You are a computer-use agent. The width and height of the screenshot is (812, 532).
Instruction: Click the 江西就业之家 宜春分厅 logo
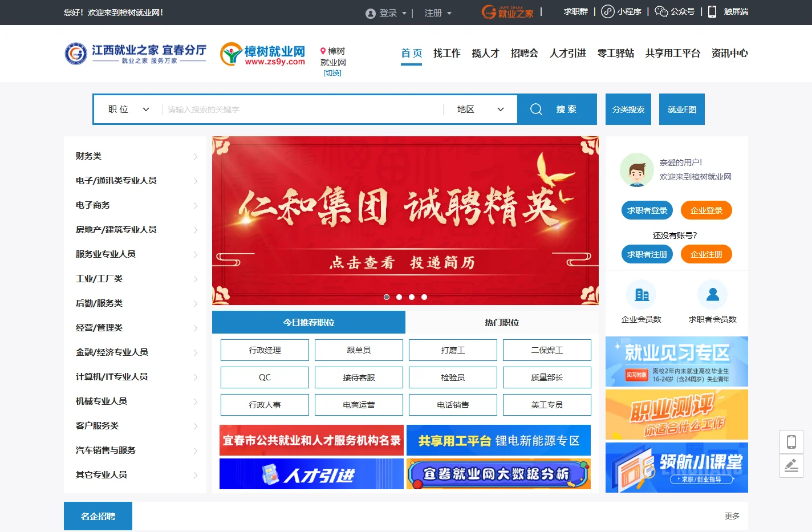[x=136, y=54]
